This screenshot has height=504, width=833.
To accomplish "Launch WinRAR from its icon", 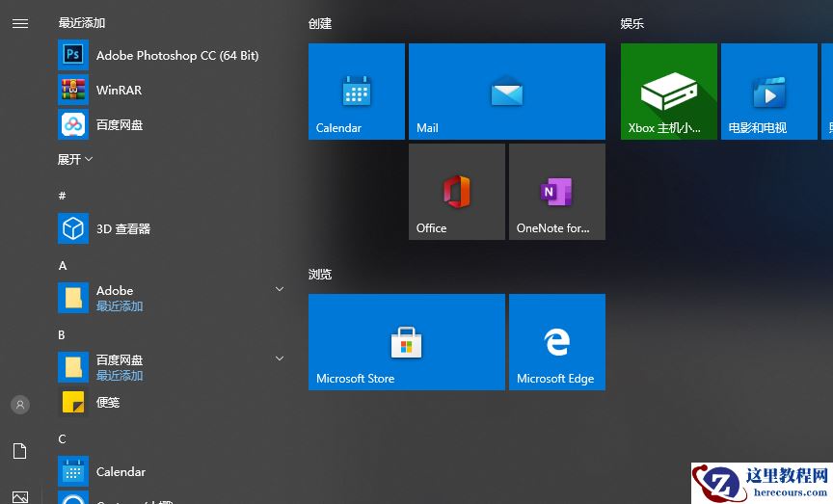I will click(x=73, y=90).
